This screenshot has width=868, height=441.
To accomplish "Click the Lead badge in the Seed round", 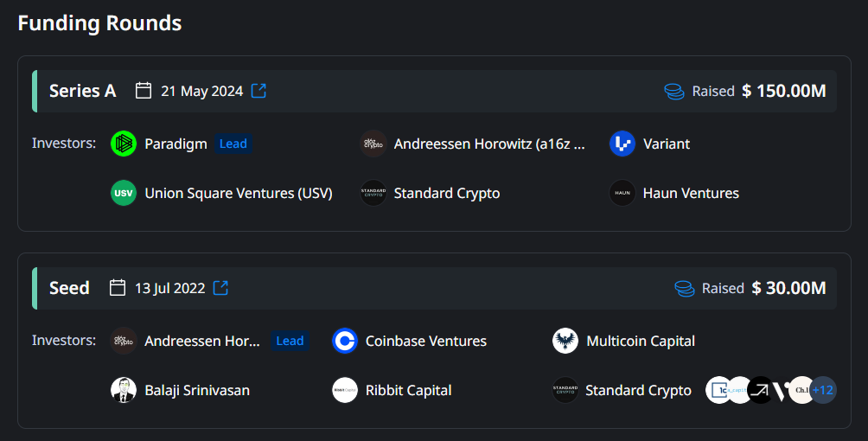I will pyautogui.click(x=290, y=341).
